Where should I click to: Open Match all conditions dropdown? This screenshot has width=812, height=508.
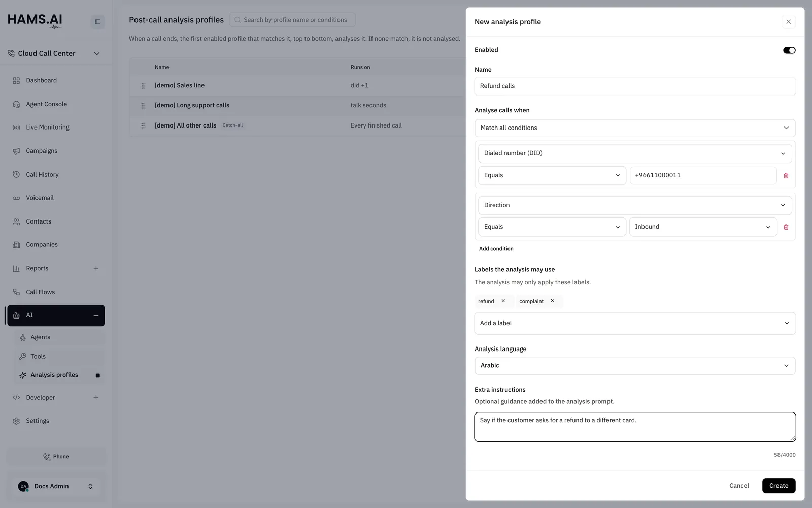(635, 128)
